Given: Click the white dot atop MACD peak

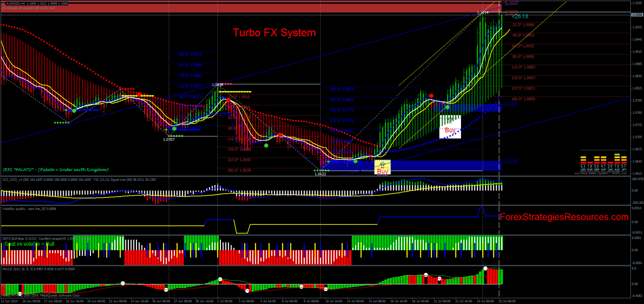Looking at the screenshot, I should click(x=485, y=268).
